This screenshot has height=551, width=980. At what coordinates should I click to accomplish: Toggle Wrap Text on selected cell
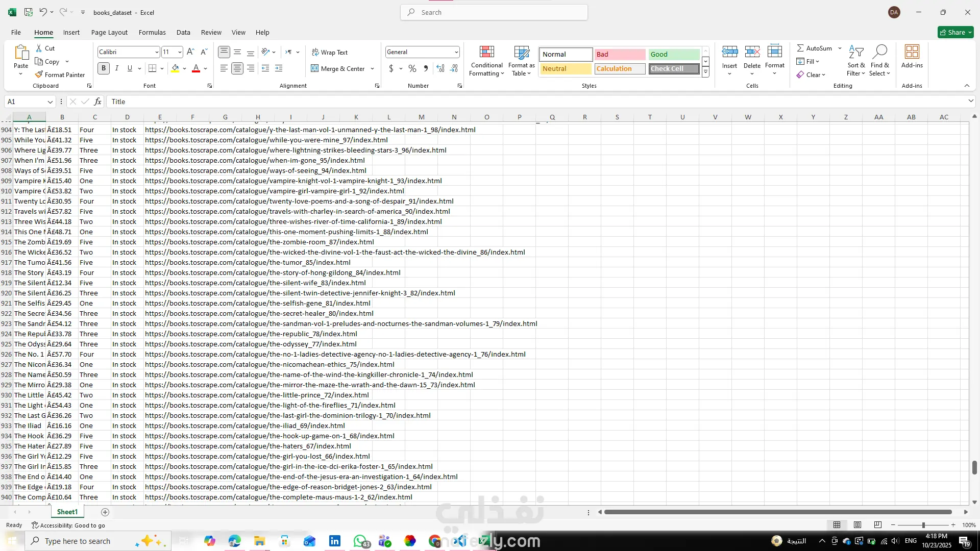[x=330, y=52]
